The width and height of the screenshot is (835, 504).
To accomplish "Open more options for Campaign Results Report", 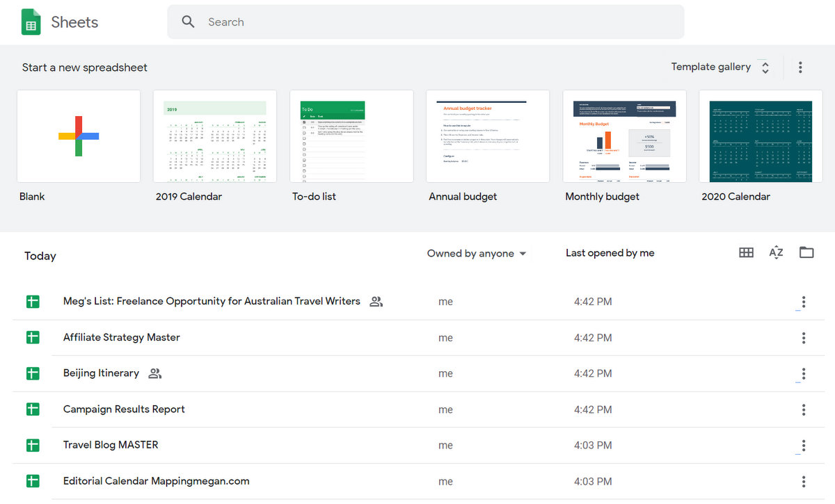I will 803,409.
